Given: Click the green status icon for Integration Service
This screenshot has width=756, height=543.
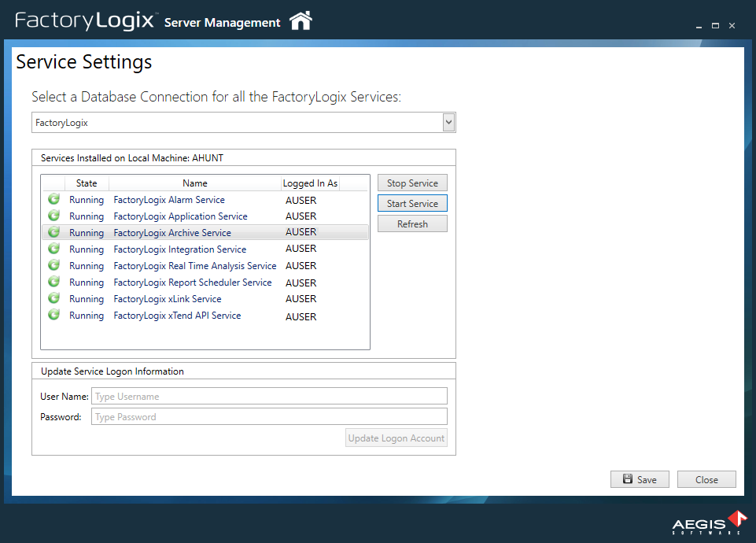Looking at the screenshot, I should (x=53, y=249).
